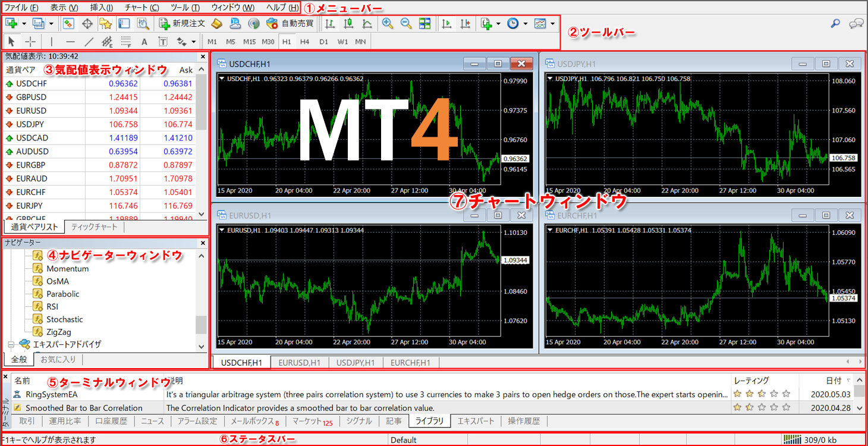
Task: Open the Profiles dropdown arrow
Action: (x=51, y=24)
